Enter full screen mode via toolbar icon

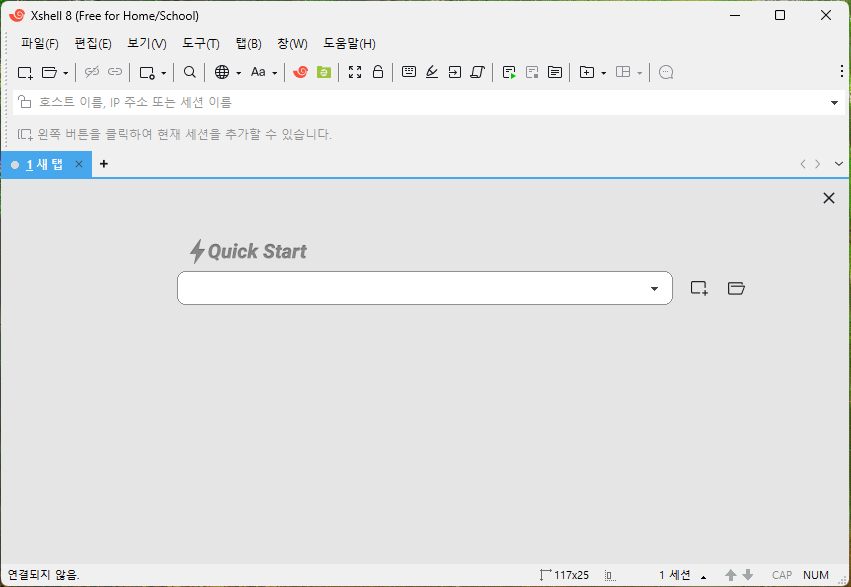[x=355, y=72]
